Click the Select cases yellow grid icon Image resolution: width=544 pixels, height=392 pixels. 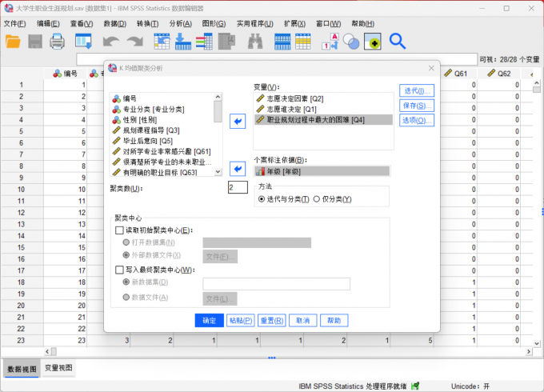coord(303,42)
